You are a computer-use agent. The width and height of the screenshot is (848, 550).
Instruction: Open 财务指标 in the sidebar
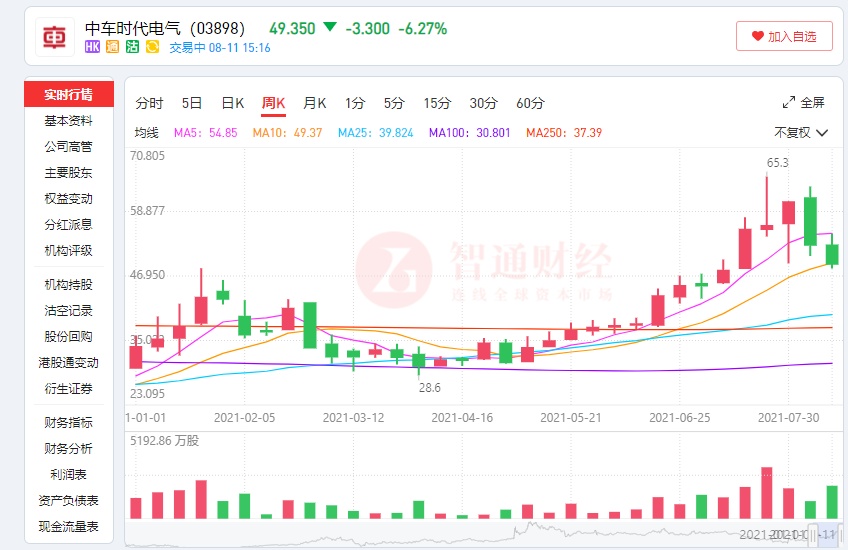[x=69, y=422]
